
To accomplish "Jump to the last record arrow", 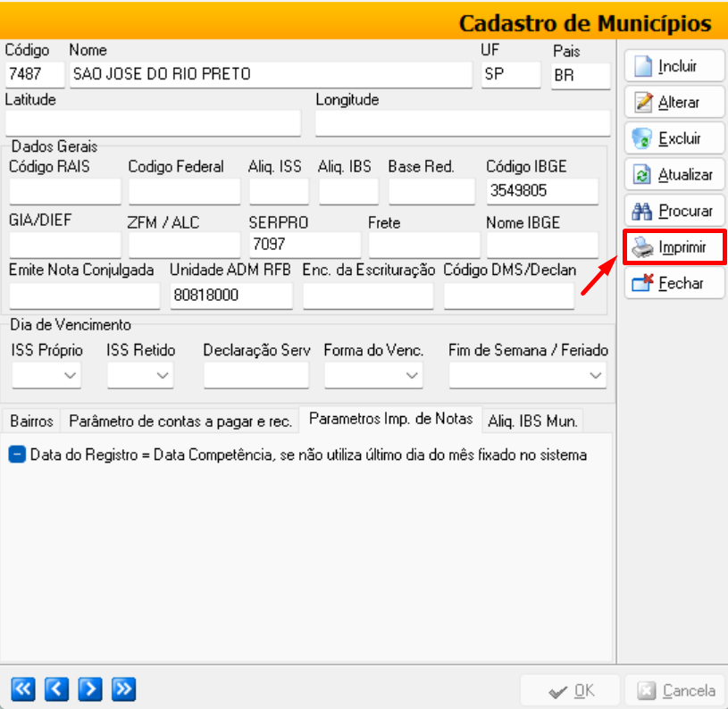I will 123,688.
